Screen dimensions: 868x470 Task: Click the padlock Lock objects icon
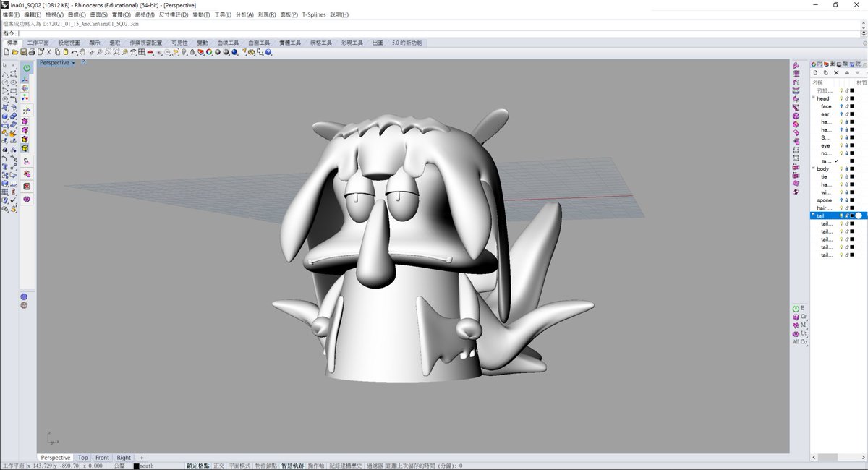(x=192, y=52)
